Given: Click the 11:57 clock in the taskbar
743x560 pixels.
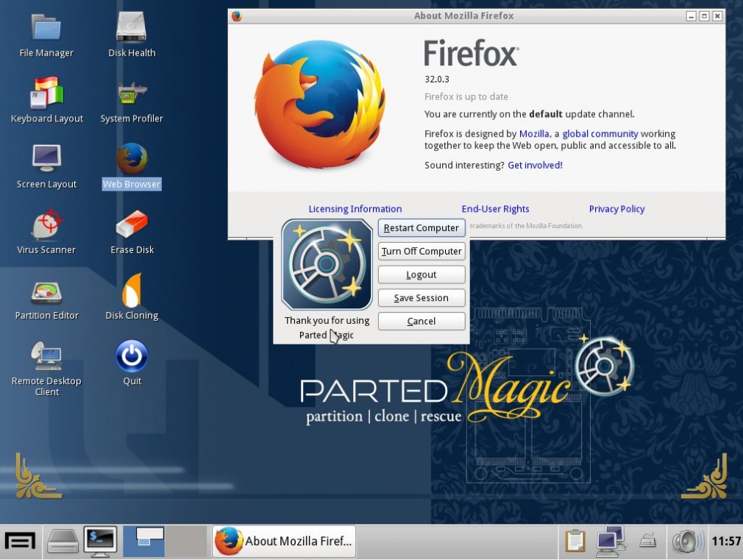Looking at the screenshot, I should 726,541.
